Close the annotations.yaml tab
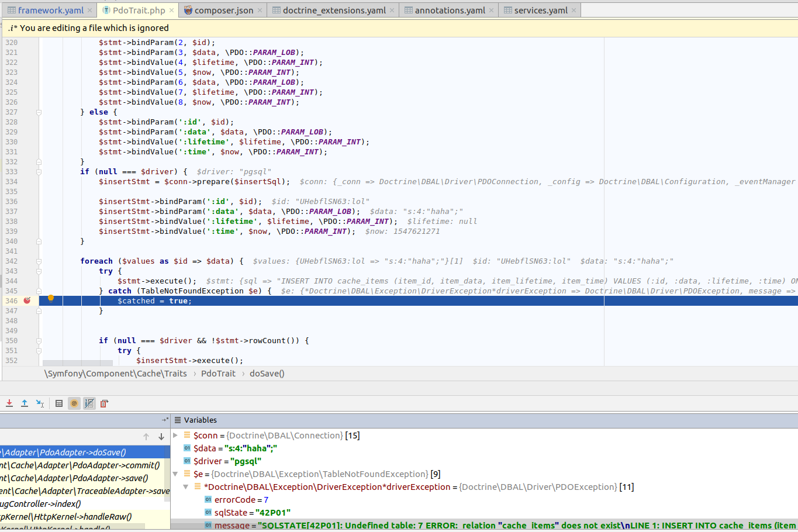 (x=491, y=11)
